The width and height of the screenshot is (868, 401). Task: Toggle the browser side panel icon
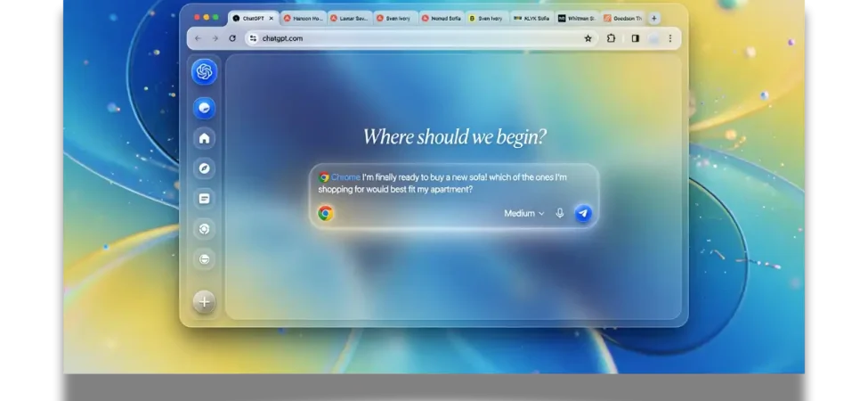(x=636, y=38)
